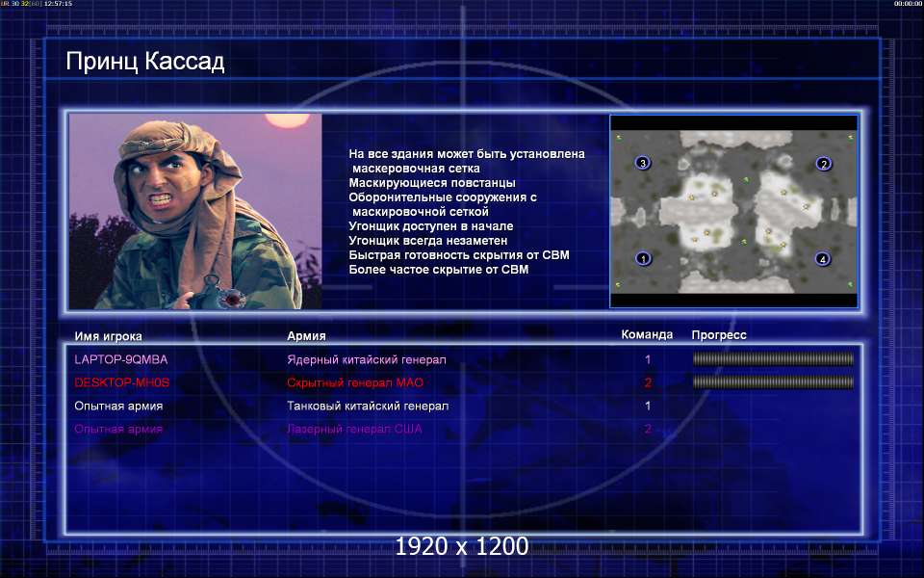This screenshot has height=578, width=924.
Task: Click start position marker 3 on the minimap
Action: [642, 163]
